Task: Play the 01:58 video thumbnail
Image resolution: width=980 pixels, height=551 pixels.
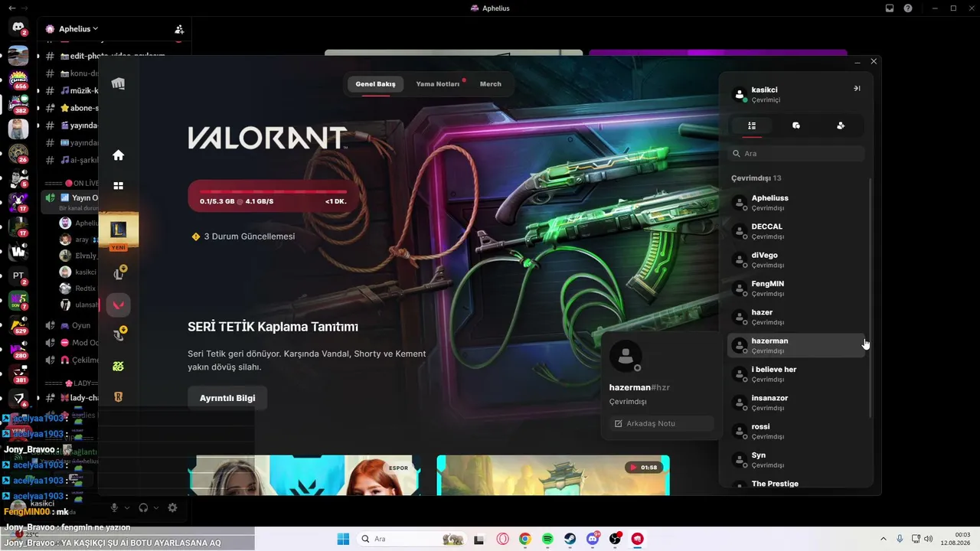Action: click(553, 475)
